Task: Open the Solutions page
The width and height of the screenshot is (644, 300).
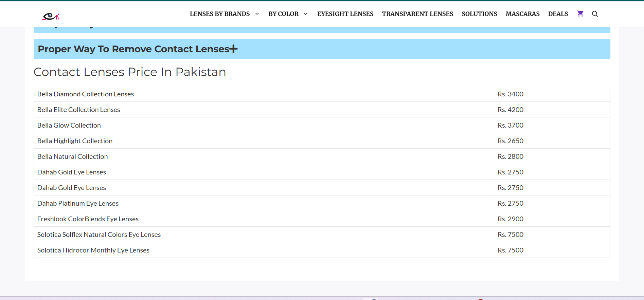Action: [x=479, y=14]
